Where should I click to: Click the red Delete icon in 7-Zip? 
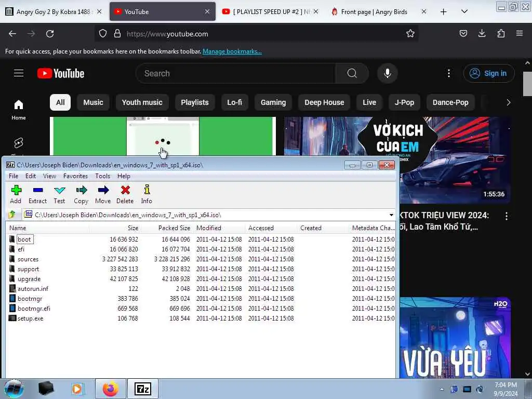pyautogui.click(x=125, y=194)
